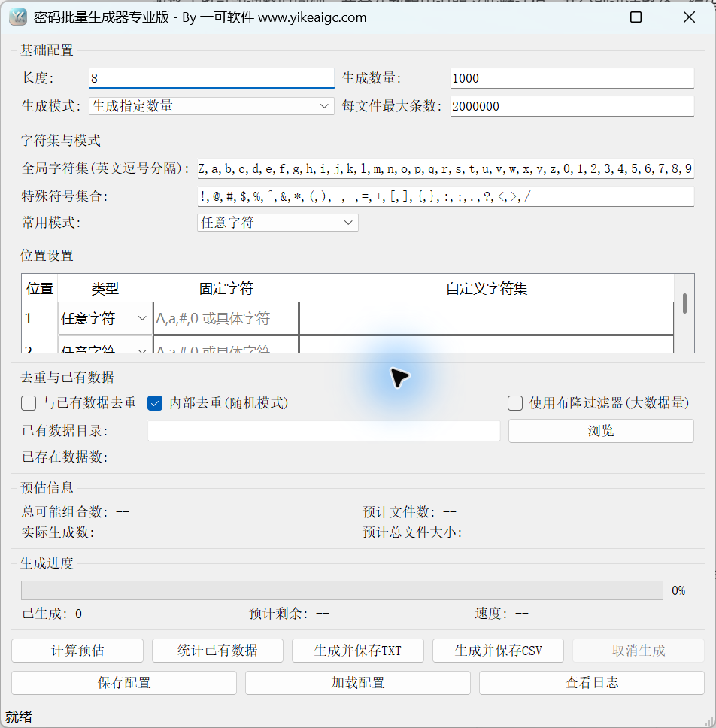The width and height of the screenshot is (716, 728).
Task: Click the 保存配置 button
Action: pos(124,683)
